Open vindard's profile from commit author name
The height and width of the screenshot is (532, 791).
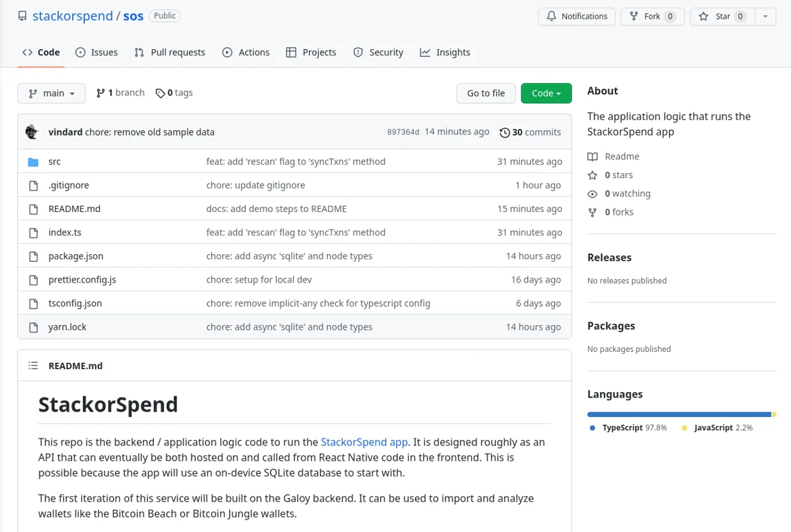tap(66, 132)
